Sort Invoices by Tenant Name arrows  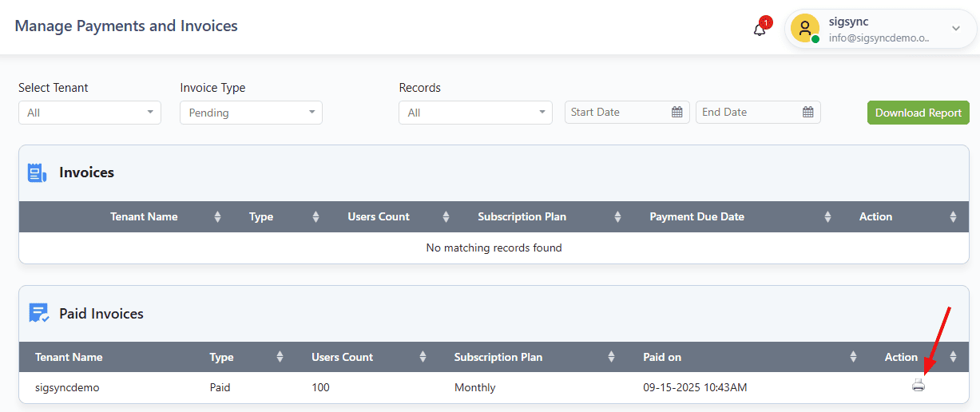217,217
